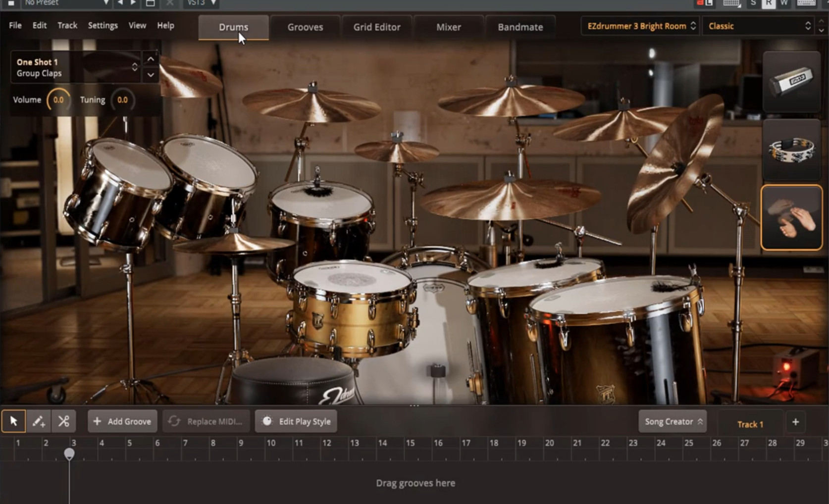Expand the Song Creator panel
Viewport: 829px width, 504px height.
pos(673,421)
